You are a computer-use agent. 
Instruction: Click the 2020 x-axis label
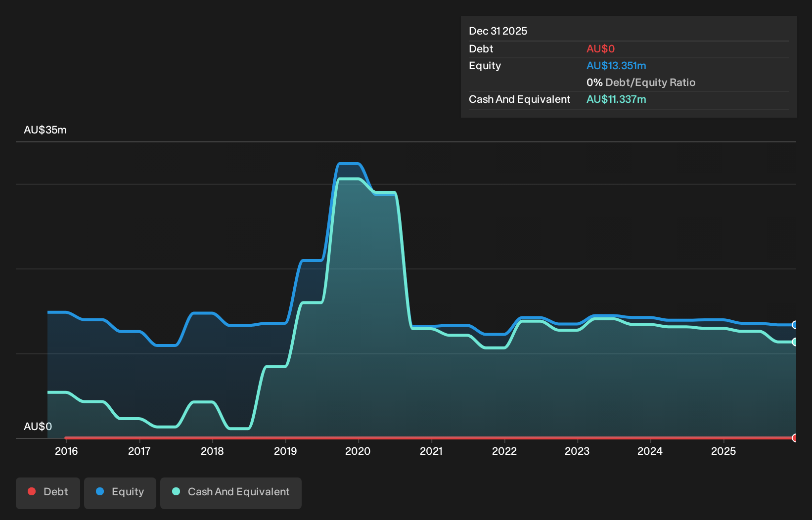click(358, 451)
